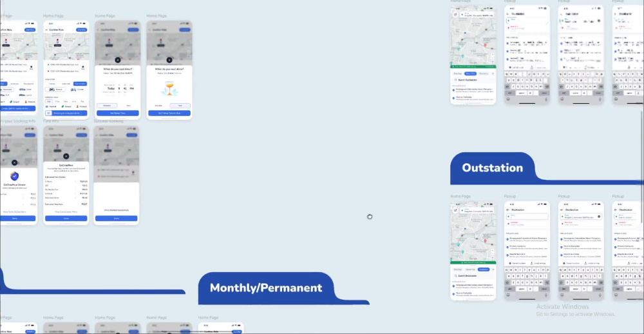Click the empty pickup input in Pickup frame

click(527, 217)
